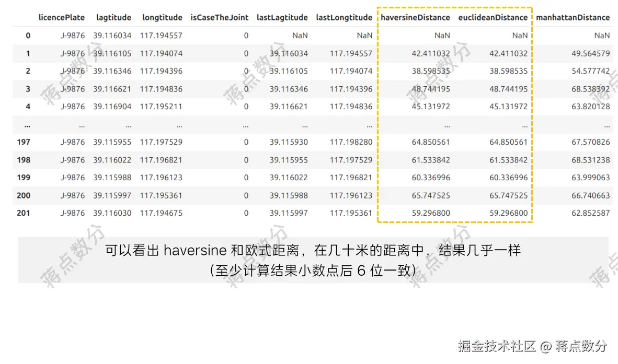
Task: Select the manhattanDistance column header
Action: pyautogui.click(x=573, y=17)
